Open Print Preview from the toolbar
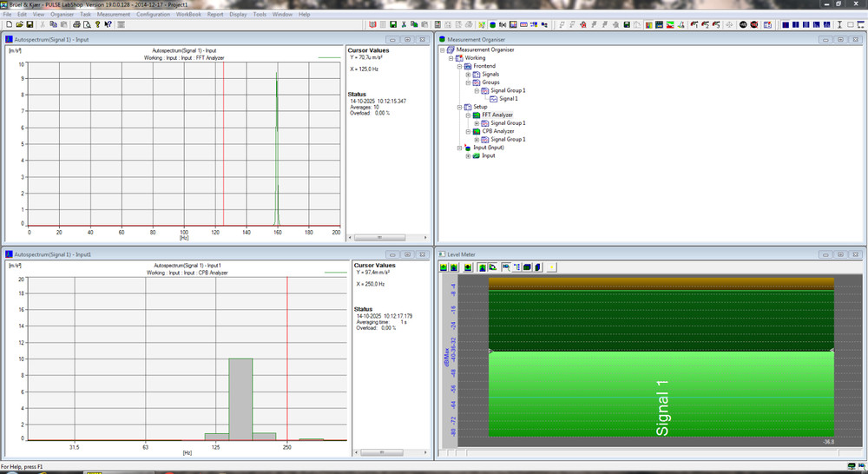The width and height of the screenshot is (868, 474). coord(86,24)
